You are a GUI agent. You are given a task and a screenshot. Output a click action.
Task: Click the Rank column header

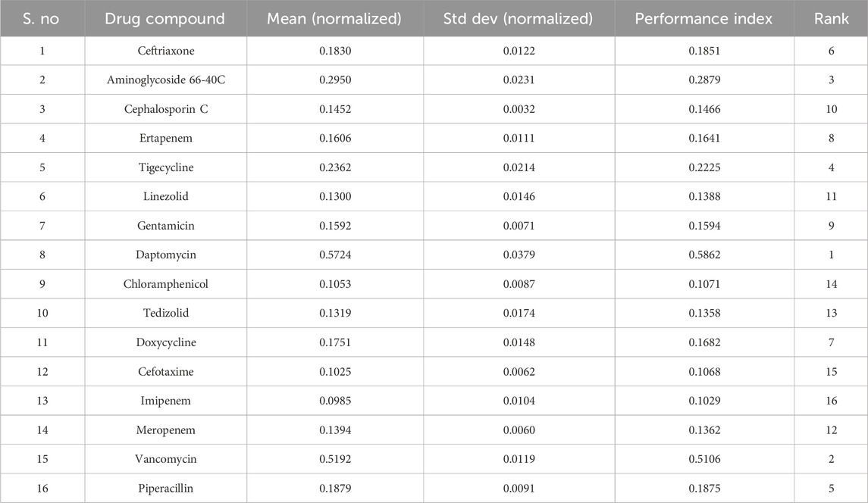pyautogui.click(x=831, y=19)
